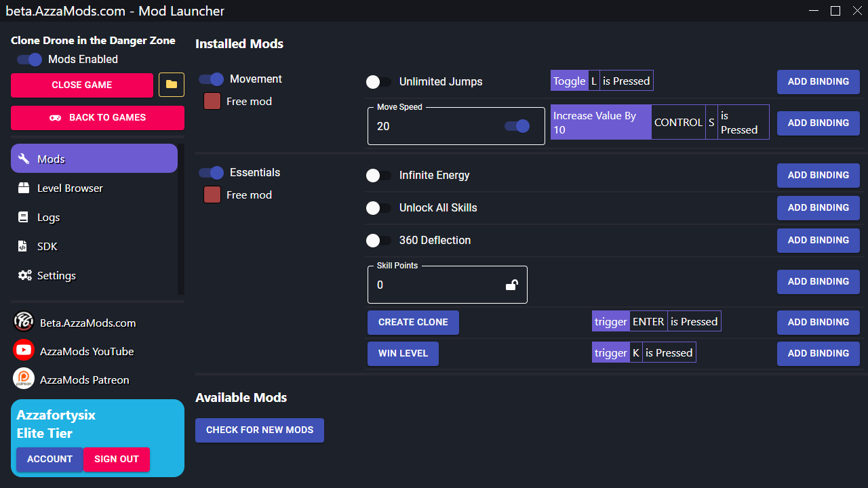Add binding for Unlimited Jumps
This screenshot has width=868, height=488.
coord(818,81)
